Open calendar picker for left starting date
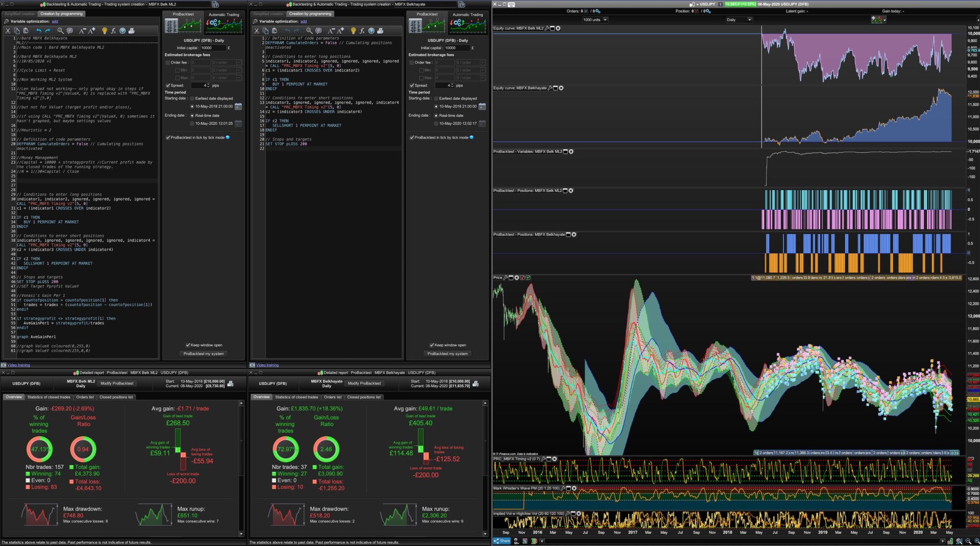The width and height of the screenshot is (980, 546). tap(238, 107)
